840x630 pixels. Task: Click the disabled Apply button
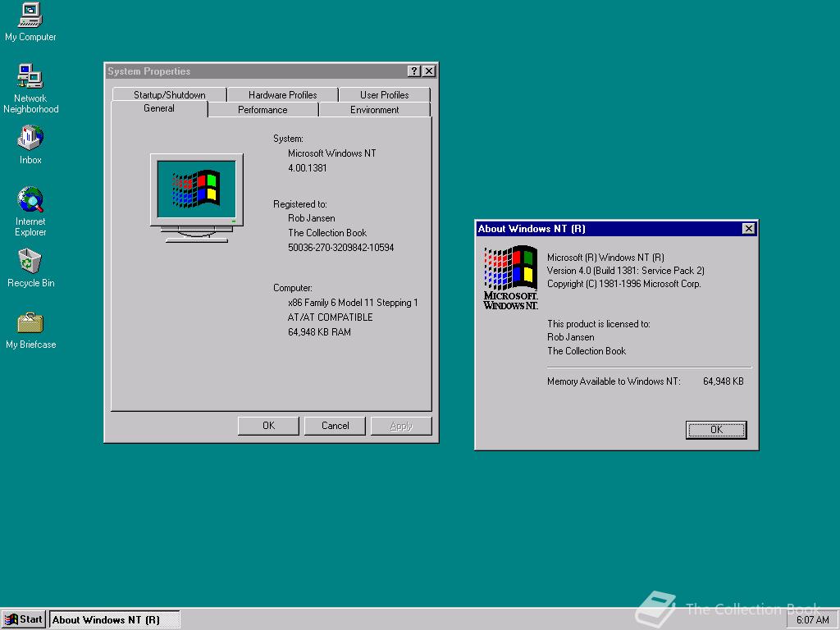(401, 426)
